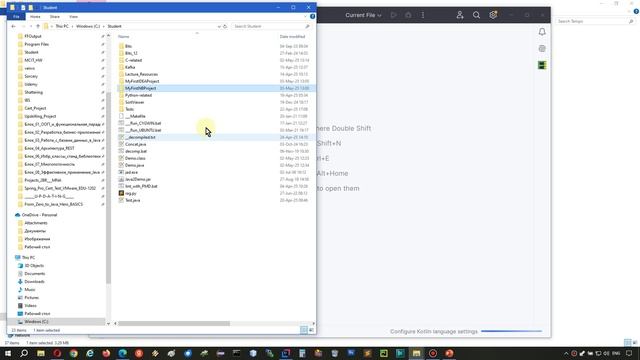Refresh the Student folder view

(225, 26)
